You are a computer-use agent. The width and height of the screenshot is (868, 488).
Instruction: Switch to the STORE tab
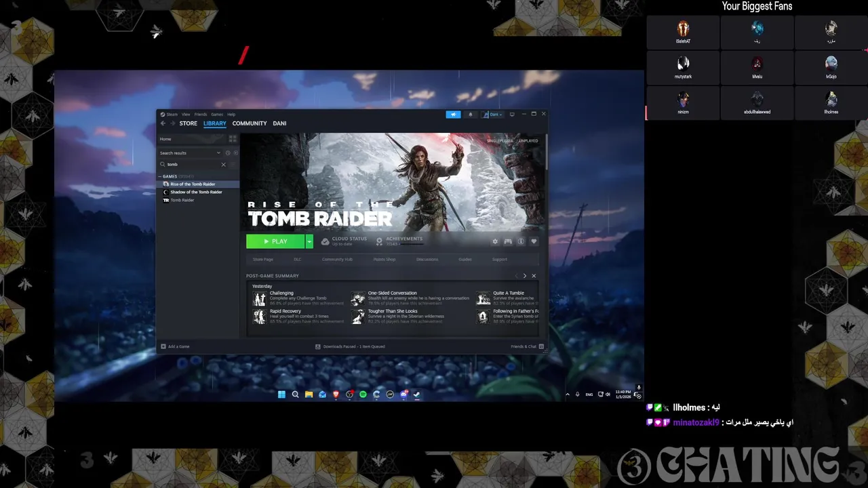[189, 123]
